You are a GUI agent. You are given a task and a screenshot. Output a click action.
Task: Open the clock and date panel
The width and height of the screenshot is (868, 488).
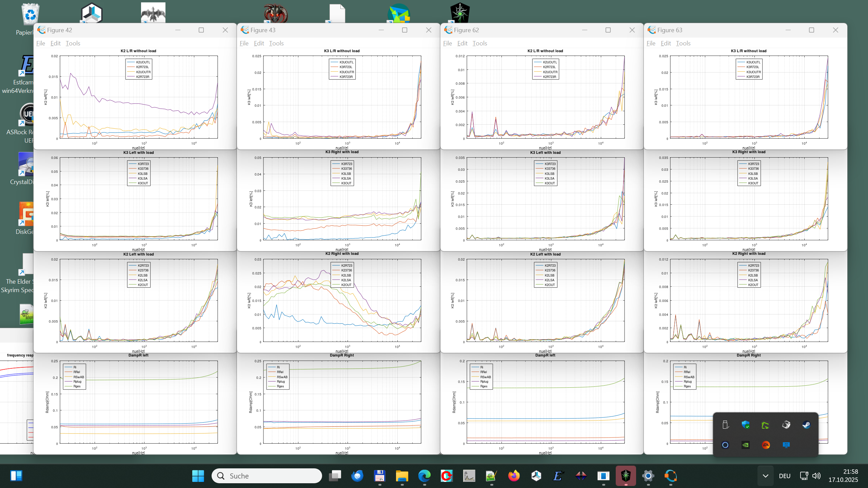(x=843, y=476)
